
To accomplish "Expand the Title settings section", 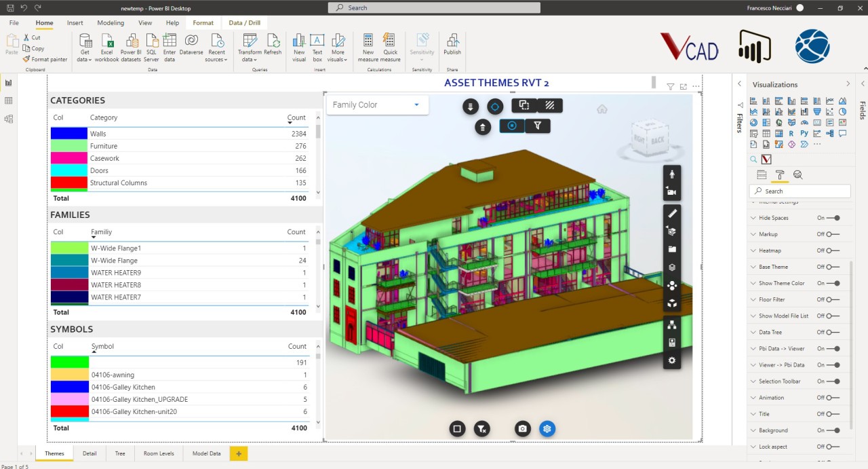I will [x=753, y=414].
